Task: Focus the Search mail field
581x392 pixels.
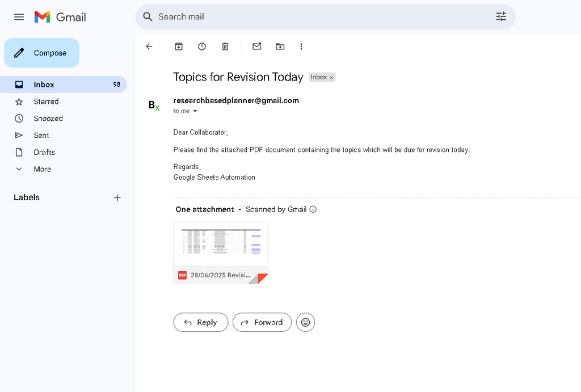Action: coord(325,16)
